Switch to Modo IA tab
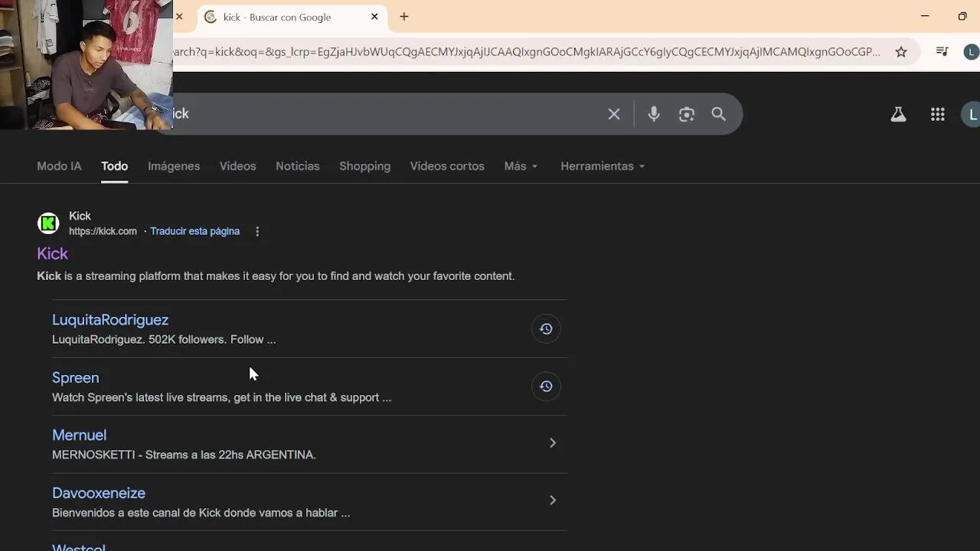980x551 pixels. (x=59, y=166)
